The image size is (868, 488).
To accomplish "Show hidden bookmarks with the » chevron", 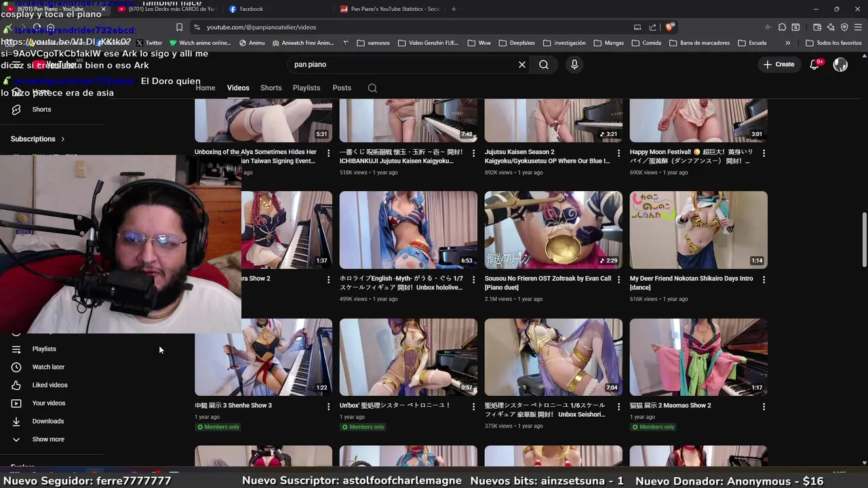I will [787, 43].
